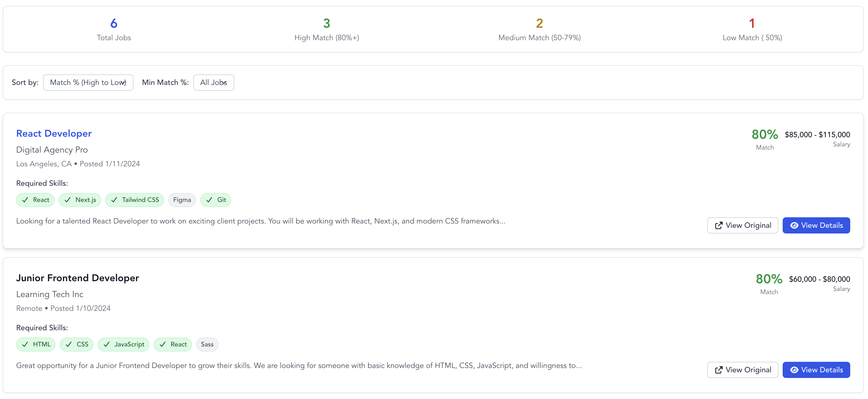The height and width of the screenshot is (399, 868).
Task: Click the JavaScript skill checkmark icon
Action: 107,344
